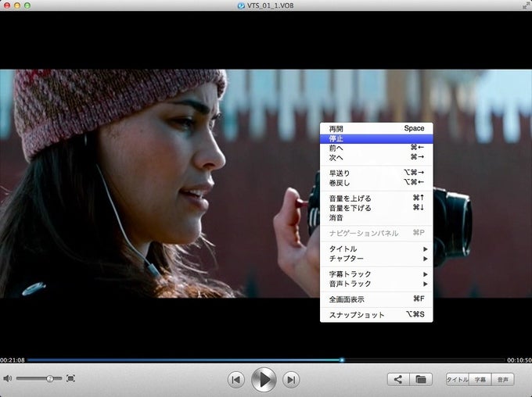Select 停止 in the context menu
The width and height of the screenshot is (532, 397).
[x=376, y=138]
